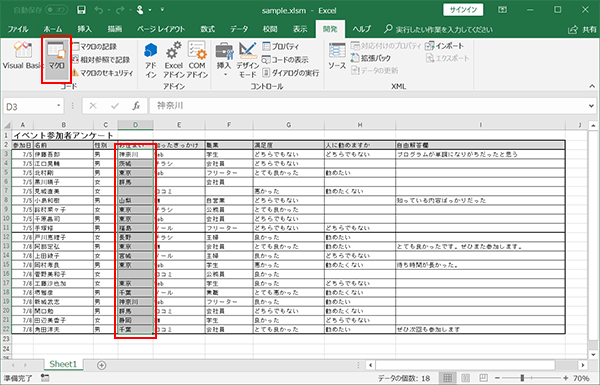The height and width of the screenshot is (385, 600).
Task: Click the zoom in plus button
Action: click(566, 378)
